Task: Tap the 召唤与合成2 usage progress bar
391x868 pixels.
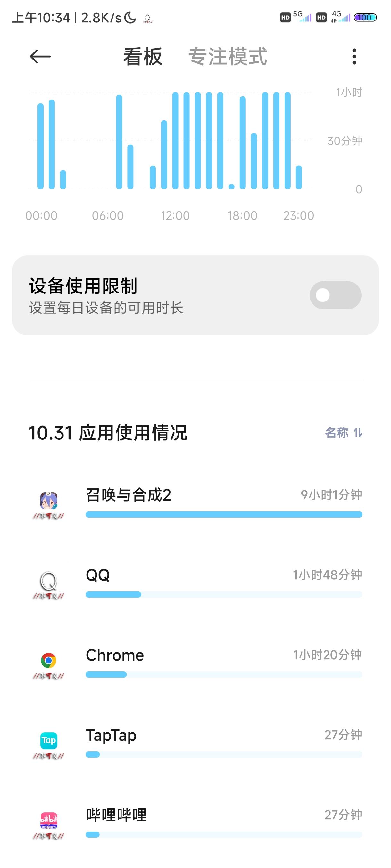Action: click(224, 515)
